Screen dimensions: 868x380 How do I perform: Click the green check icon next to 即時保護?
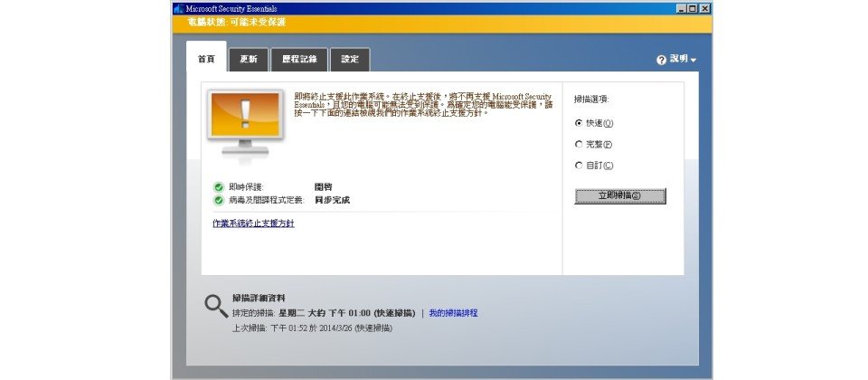point(219,186)
